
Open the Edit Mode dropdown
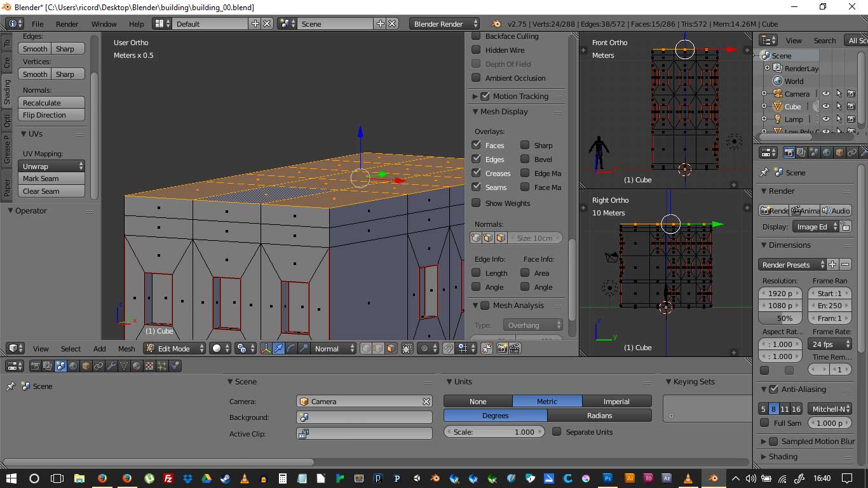pyautogui.click(x=175, y=348)
